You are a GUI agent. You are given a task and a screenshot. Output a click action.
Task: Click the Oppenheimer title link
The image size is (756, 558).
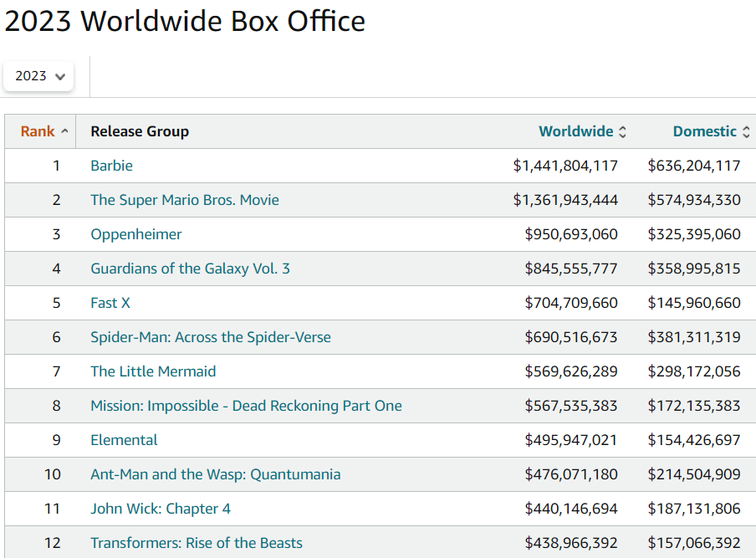coord(136,234)
